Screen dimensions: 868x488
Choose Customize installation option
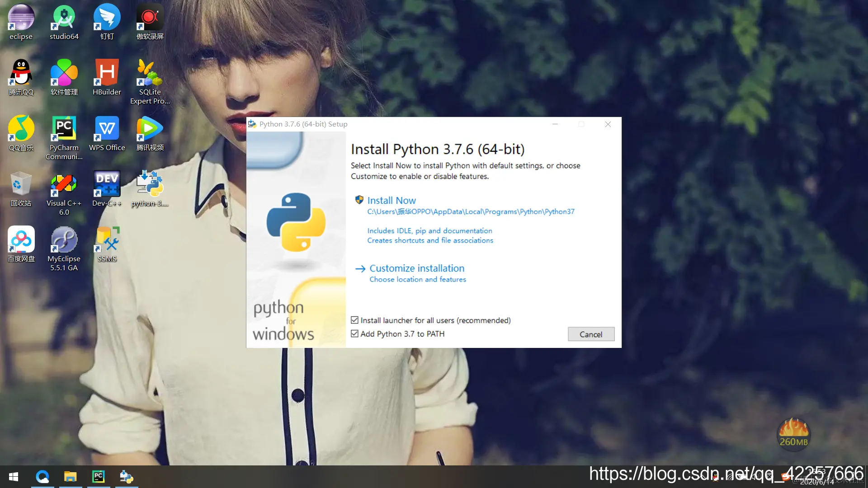416,268
